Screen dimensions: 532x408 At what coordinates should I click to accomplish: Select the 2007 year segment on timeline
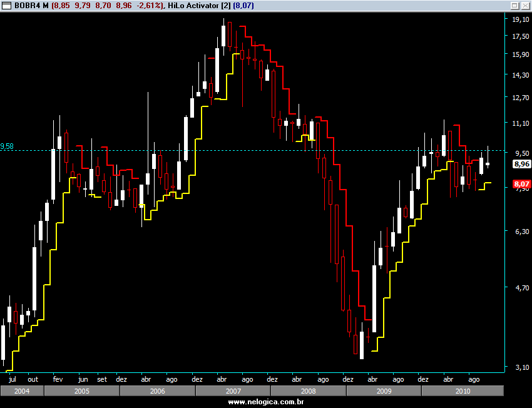tap(233, 391)
